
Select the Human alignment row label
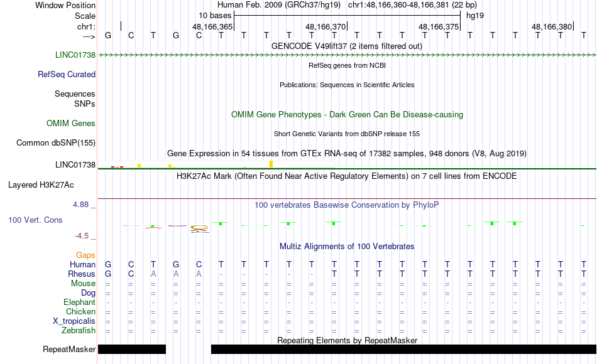tap(82, 264)
